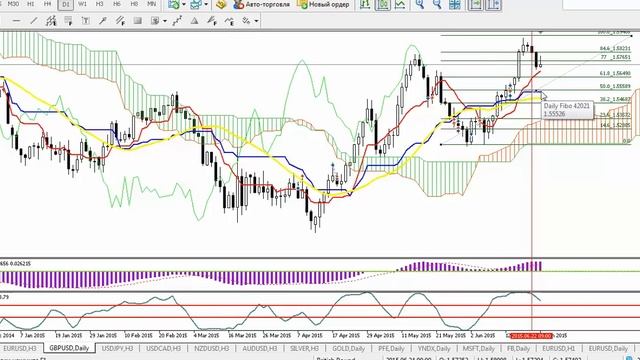Screen dimensions: 640x360
Task: Select the triangle shape tool
Action: click(195, 21)
